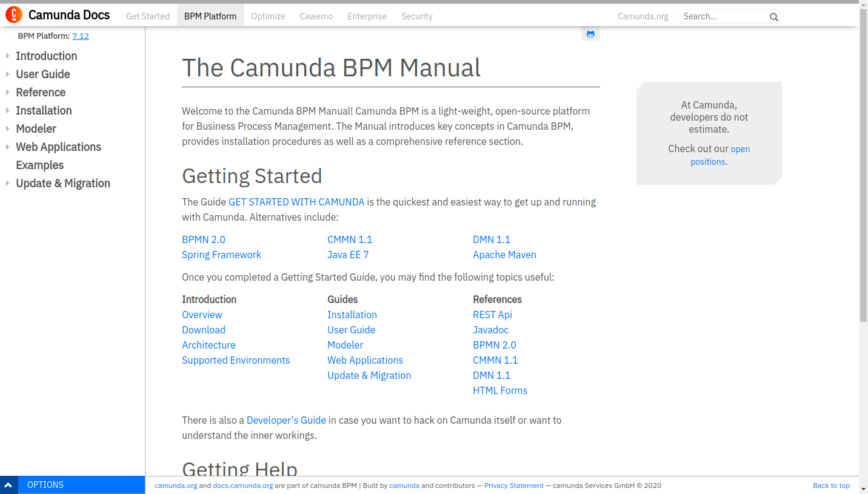Click the Camunda Docs title text
Image resolution: width=868 pixels, height=494 pixels.
click(x=69, y=15)
